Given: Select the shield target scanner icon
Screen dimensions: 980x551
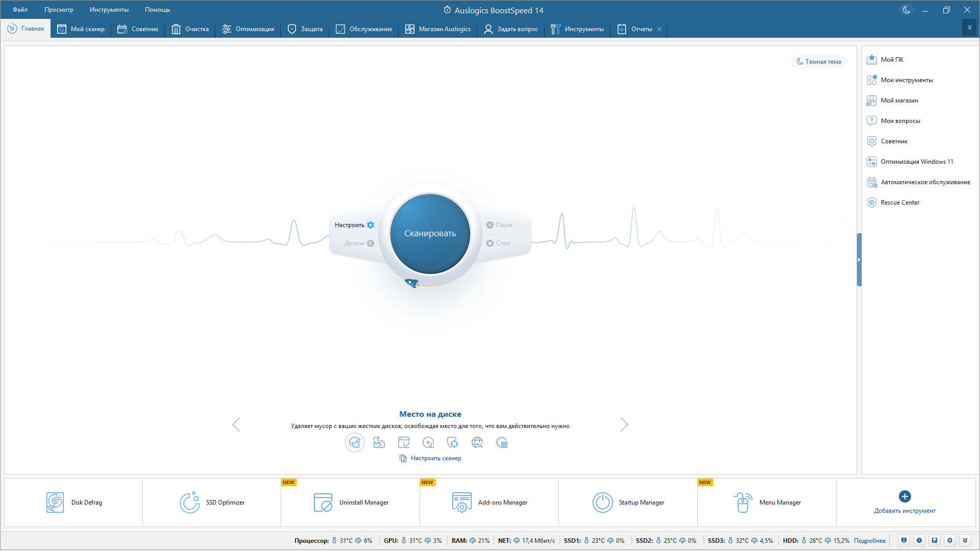Looking at the screenshot, I should point(453,443).
